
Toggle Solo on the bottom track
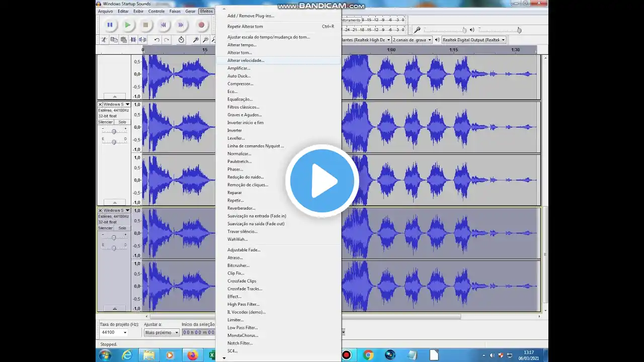coord(122,228)
